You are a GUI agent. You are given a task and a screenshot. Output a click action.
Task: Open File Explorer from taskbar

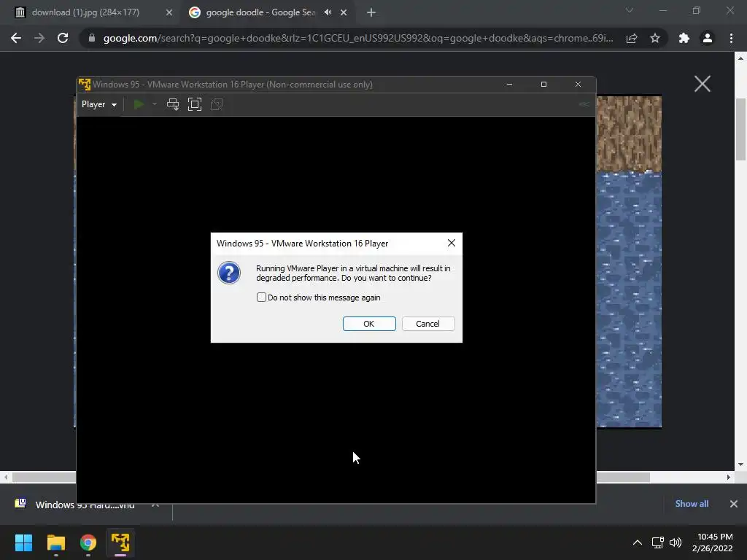pos(55,542)
